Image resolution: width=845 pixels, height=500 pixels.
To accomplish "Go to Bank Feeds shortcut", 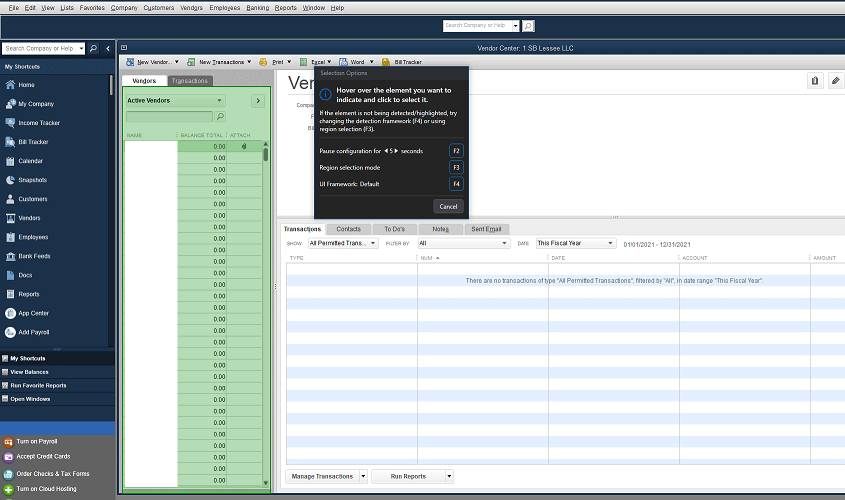I will tap(34, 256).
